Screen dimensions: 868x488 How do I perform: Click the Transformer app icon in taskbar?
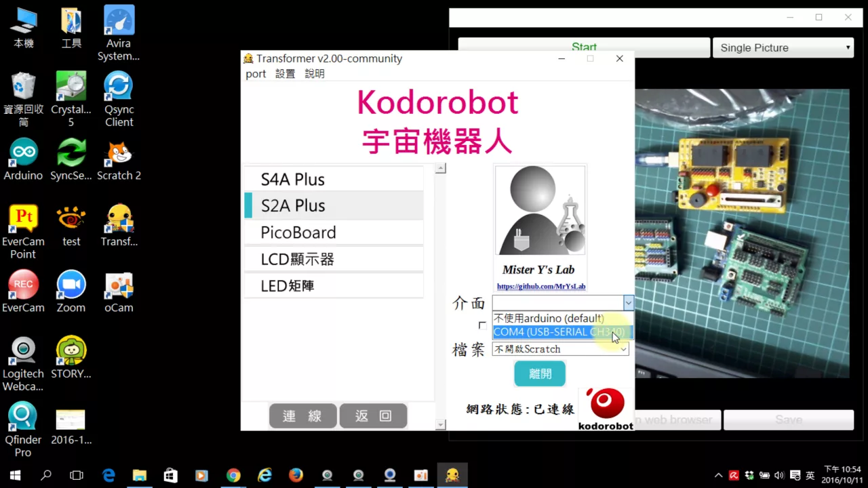click(452, 475)
